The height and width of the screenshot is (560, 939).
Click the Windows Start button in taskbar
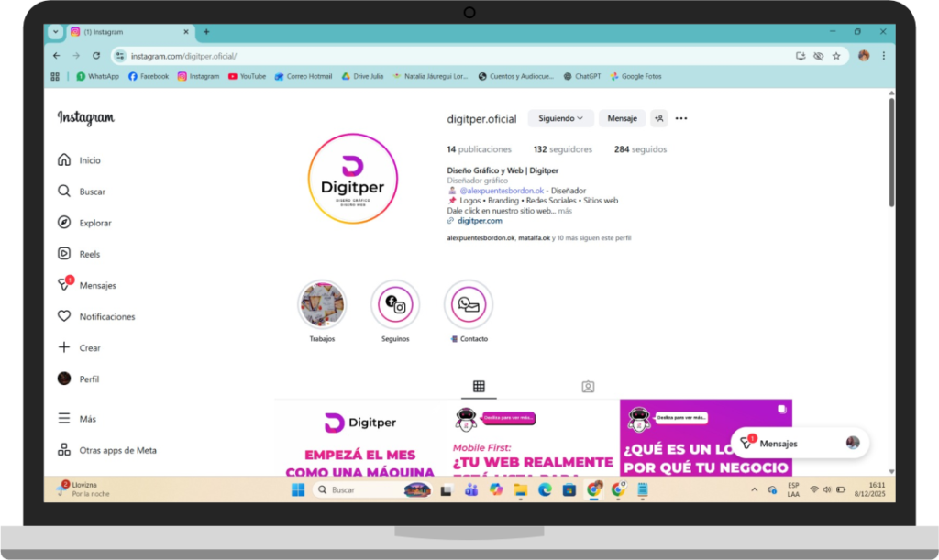click(x=298, y=490)
